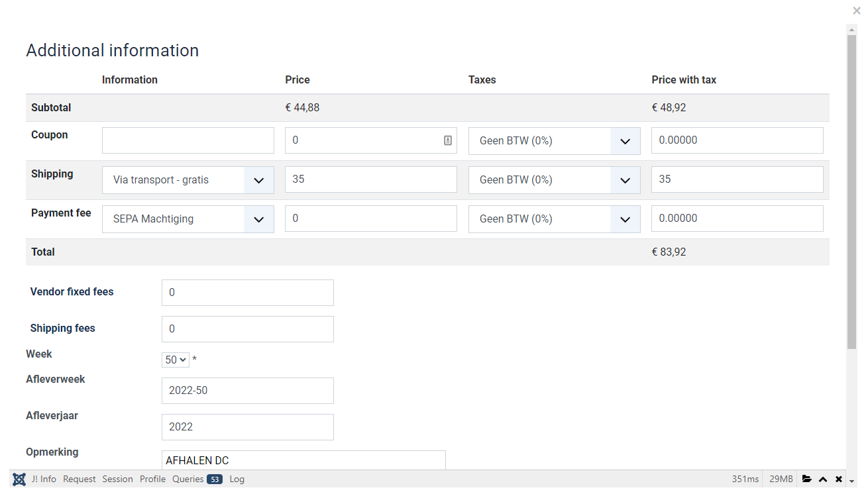Close the debug bar with X icon
This screenshot has height=500, width=868.
pyautogui.click(x=839, y=479)
